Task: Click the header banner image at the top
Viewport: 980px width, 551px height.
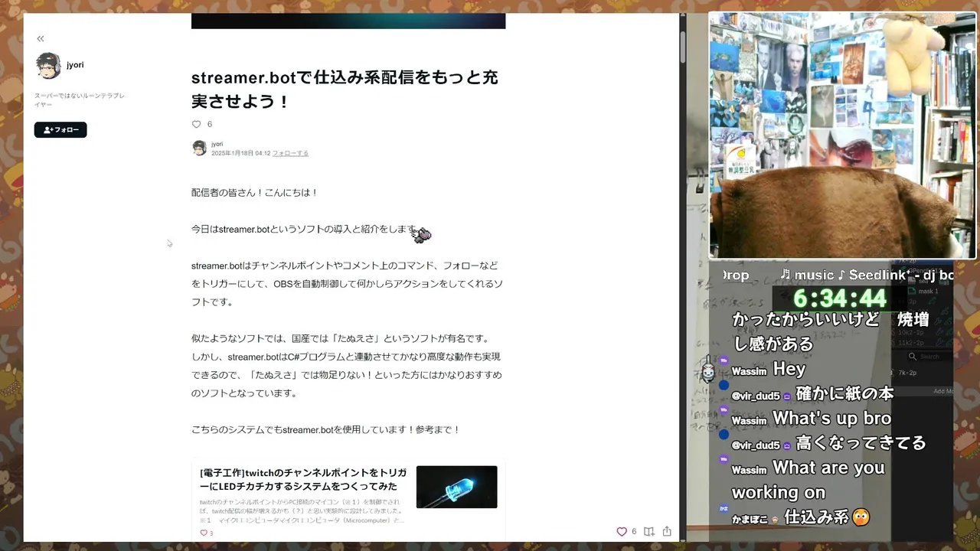Action: 348,21
